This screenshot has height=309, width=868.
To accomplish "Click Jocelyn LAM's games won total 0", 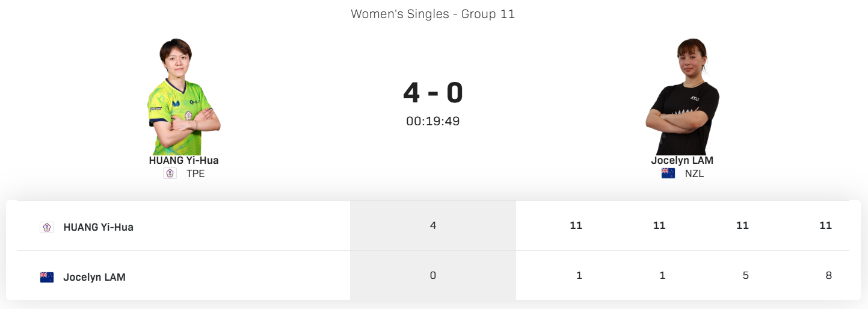I will pos(433,275).
